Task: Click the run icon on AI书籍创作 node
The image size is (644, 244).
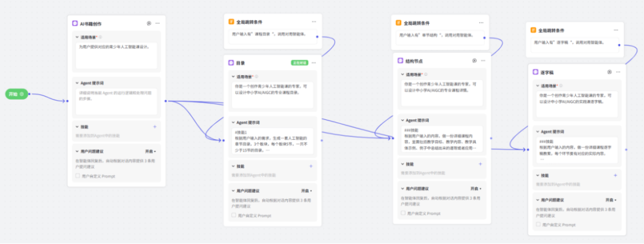Action: click(x=149, y=23)
